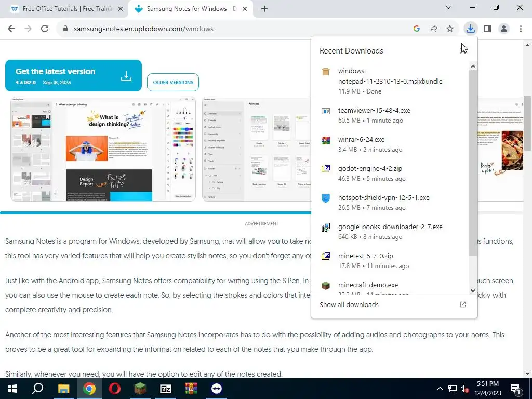Open taskbar search magnifier
532x399 pixels.
pyautogui.click(x=37, y=389)
